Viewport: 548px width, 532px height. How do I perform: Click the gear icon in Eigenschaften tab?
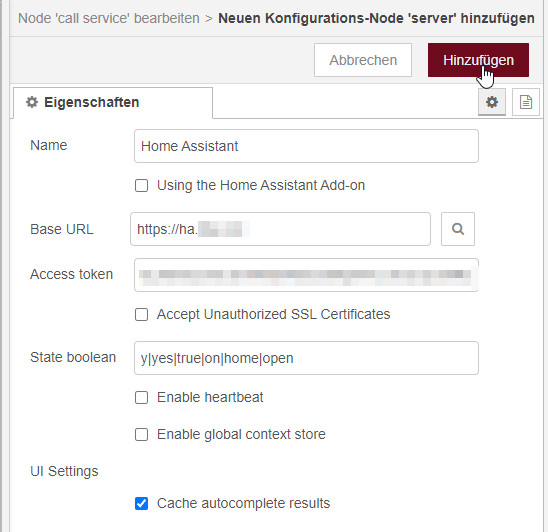[x=32, y=102]
